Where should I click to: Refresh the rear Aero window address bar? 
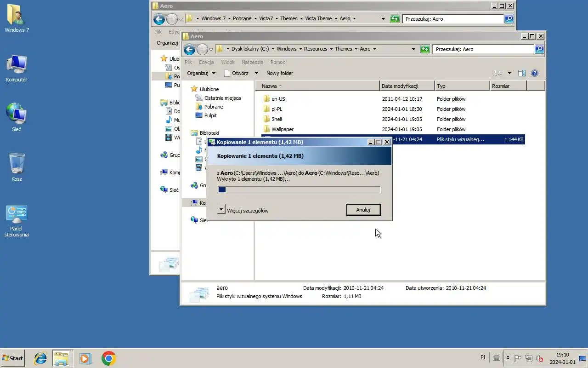pyautogui.click(x=394, y=19)
